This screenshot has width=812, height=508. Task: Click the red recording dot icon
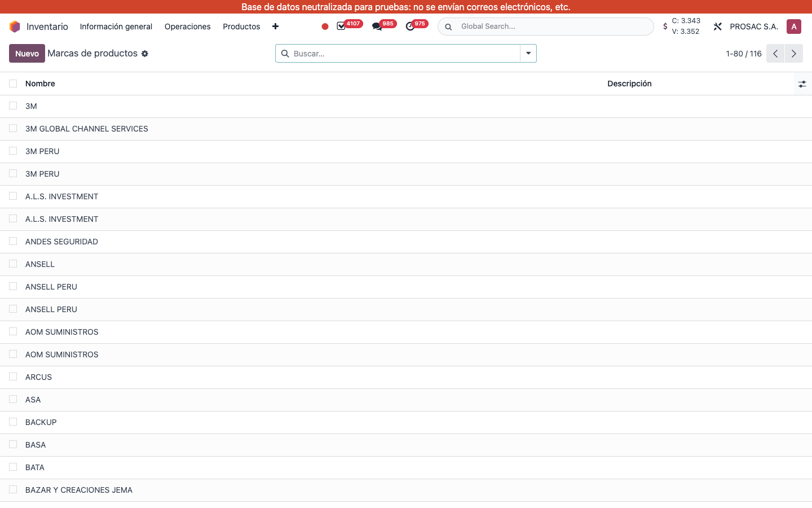[x=325, y=27]
